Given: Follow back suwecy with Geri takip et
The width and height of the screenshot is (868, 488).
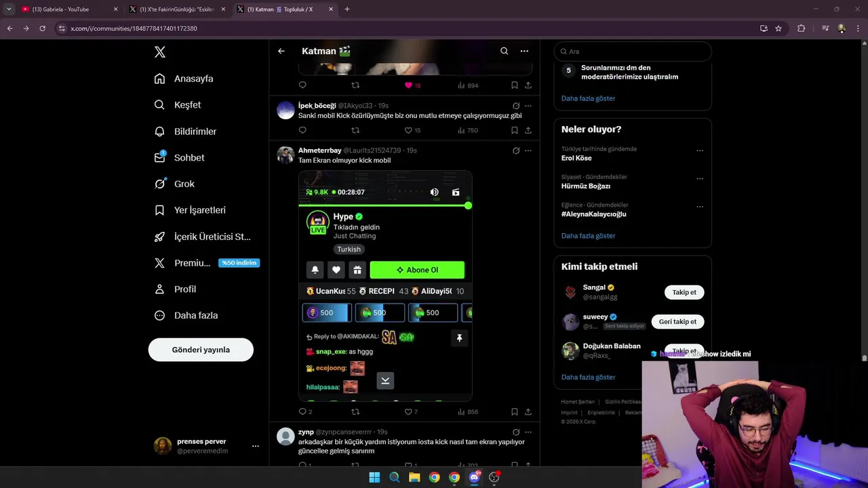Looking at the screenshot, I should coord(677,321).
